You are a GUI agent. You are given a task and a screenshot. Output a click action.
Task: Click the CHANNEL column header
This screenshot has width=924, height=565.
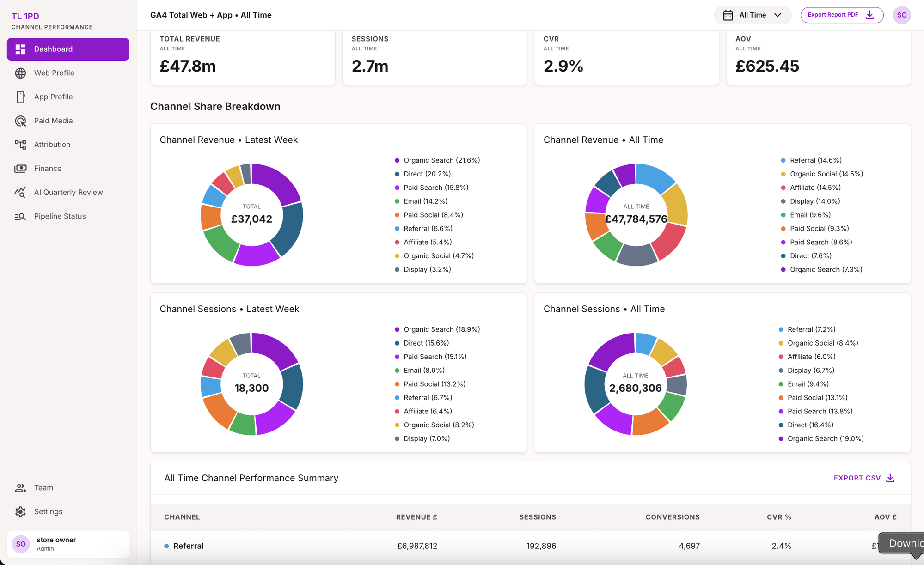pyautogui.click(x=182, y=517)
